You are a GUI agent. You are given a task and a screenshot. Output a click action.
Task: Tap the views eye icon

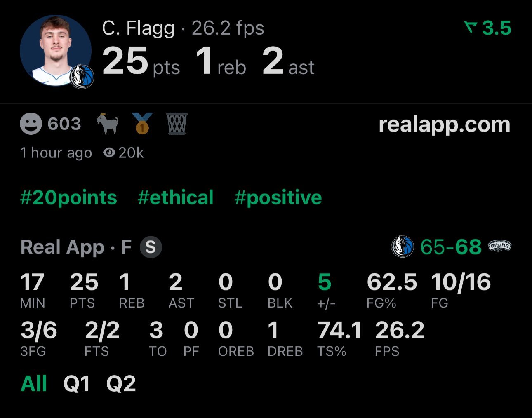[109, 153]
